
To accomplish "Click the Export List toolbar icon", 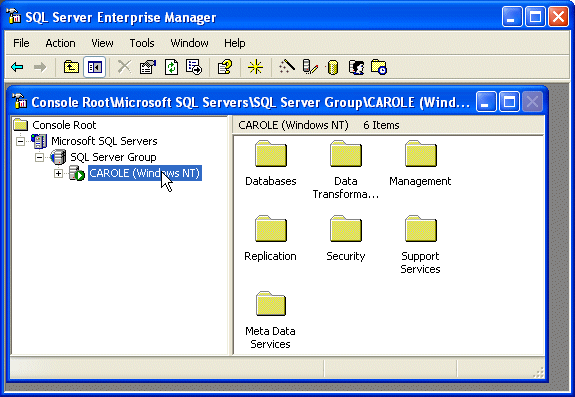I will 194,67.
